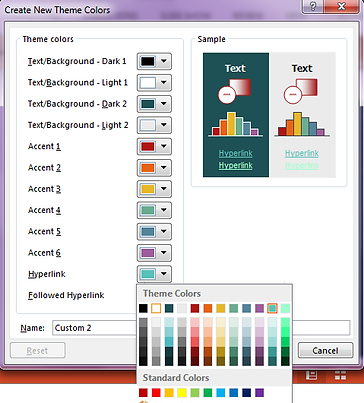Screen dimensions: 364x403
Task: Pick steel blue in Theme Colors top row
Action: coord(247,308)
